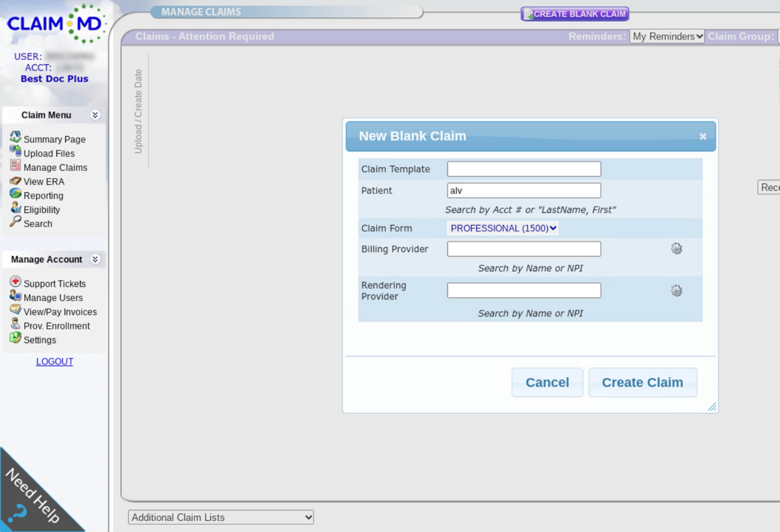The image size is (780, 532).
Task: Open Support Tickets link
Action: coord(54,284)
